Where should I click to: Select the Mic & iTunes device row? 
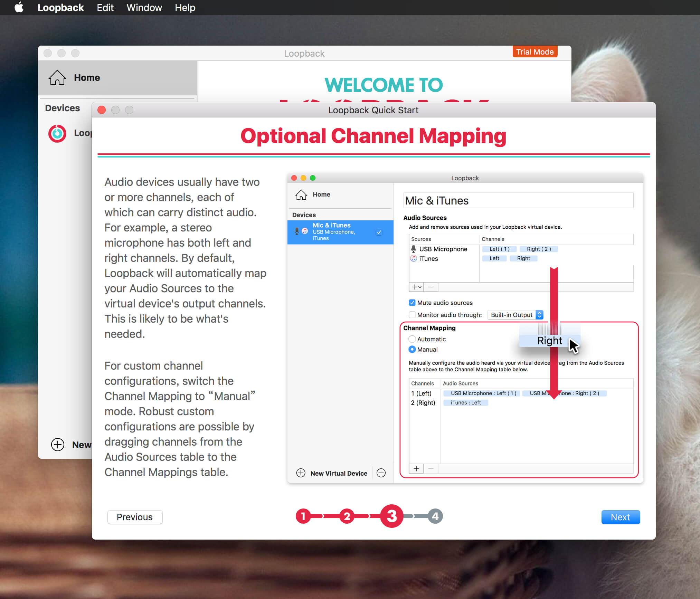pos(340,232)
